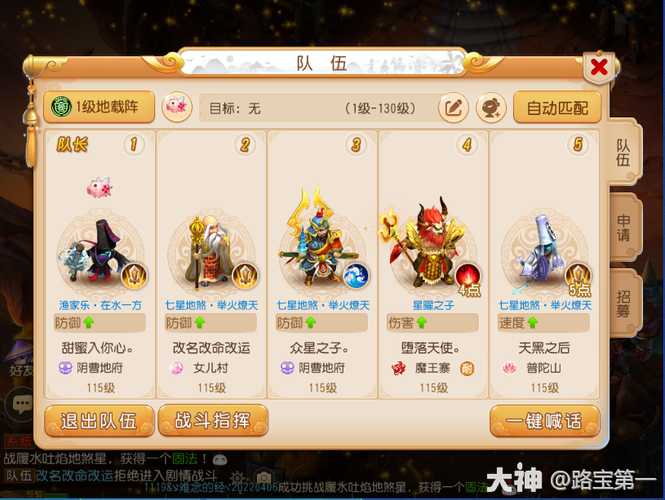Click the pink pig mount icon
The image size is (665, 500).
click(177, 106)
